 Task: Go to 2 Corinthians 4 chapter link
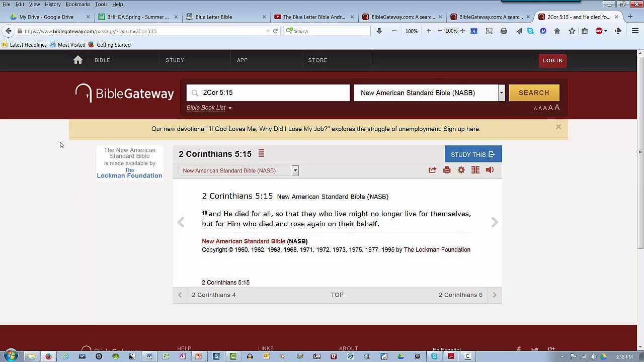(x=213, y=295)
